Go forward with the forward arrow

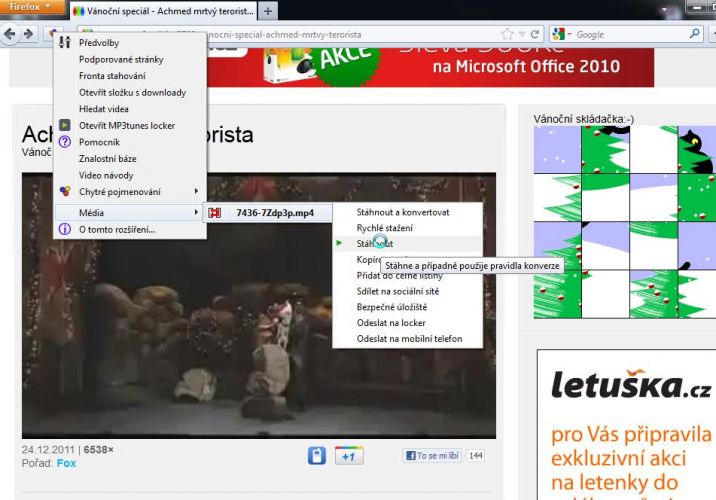(28, 34)
